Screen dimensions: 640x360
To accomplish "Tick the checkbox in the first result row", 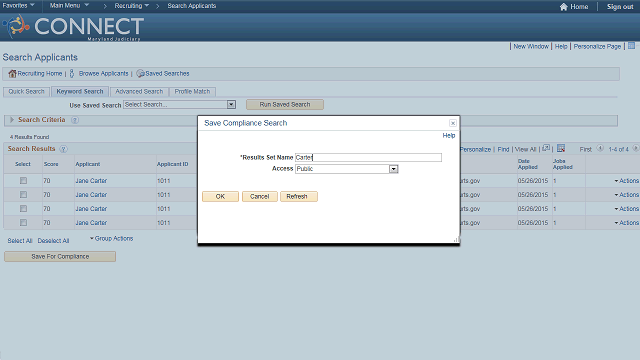I will tap(23, 180).
